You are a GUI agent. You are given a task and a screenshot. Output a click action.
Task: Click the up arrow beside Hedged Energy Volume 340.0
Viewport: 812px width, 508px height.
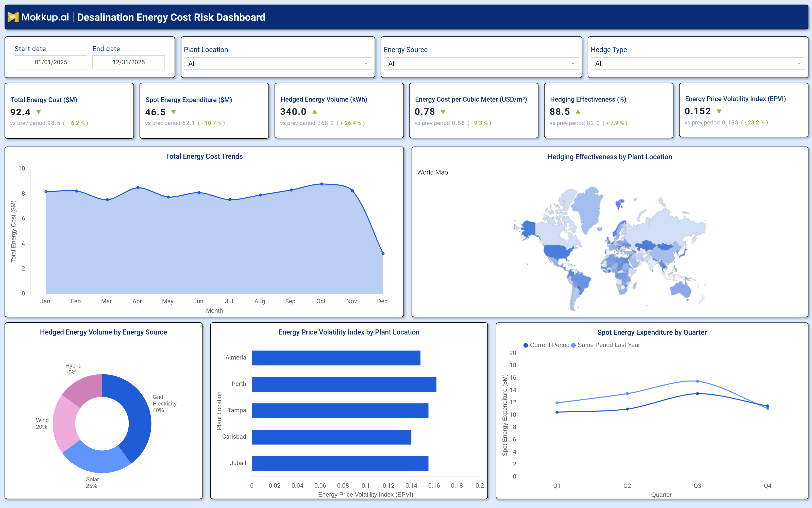314,112
